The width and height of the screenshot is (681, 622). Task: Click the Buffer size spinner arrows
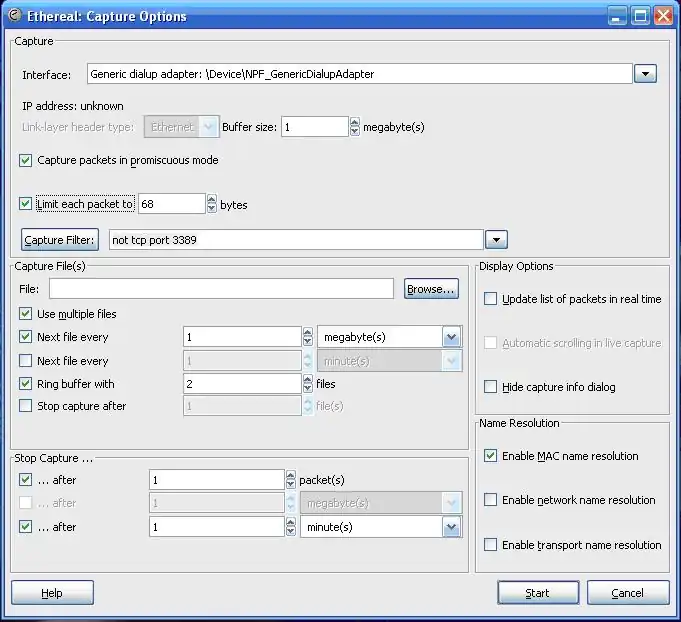pyautogui.click(x=354, y=127)
